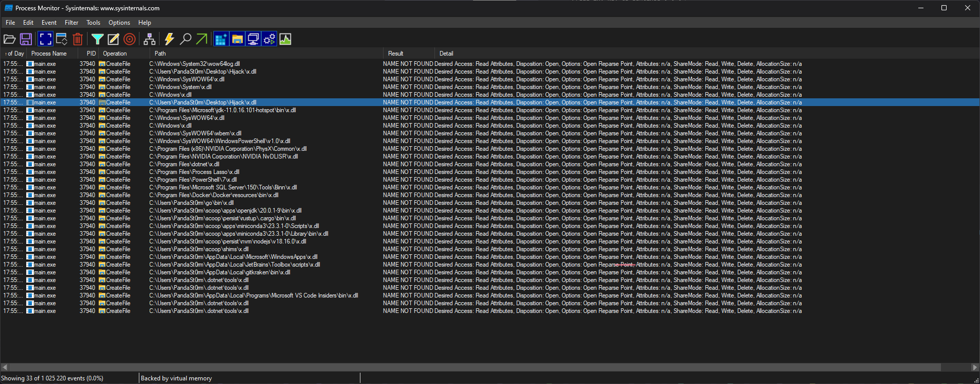Sort by the Result column header
The width and height of the screenshot is (980, 384).
[x=409, y=54]
